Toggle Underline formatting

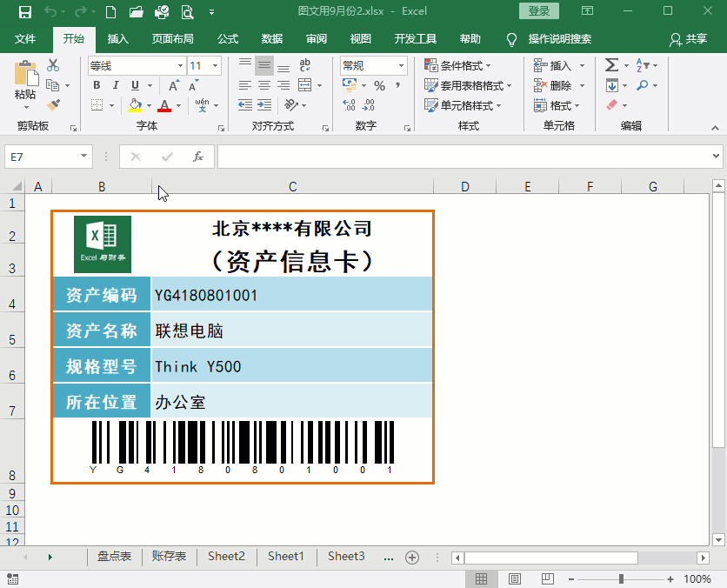pyautogui.click(x=135, y=85)
